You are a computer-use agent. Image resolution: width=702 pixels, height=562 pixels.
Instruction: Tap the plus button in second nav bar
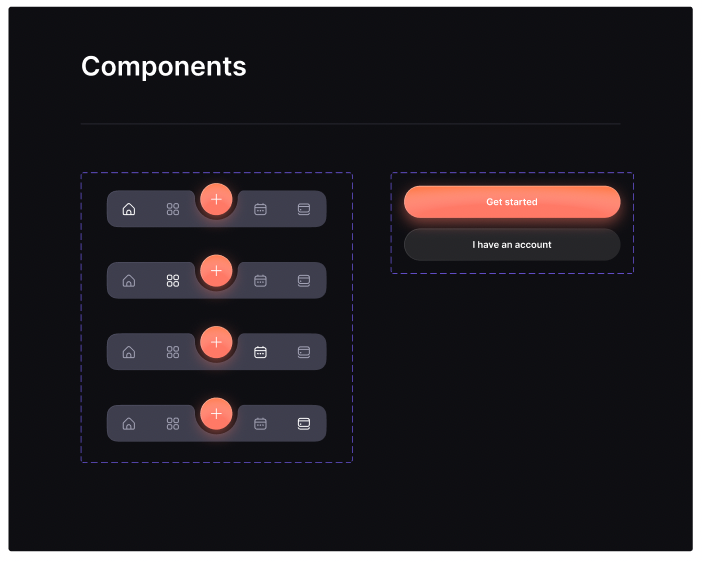pos(216,271)
